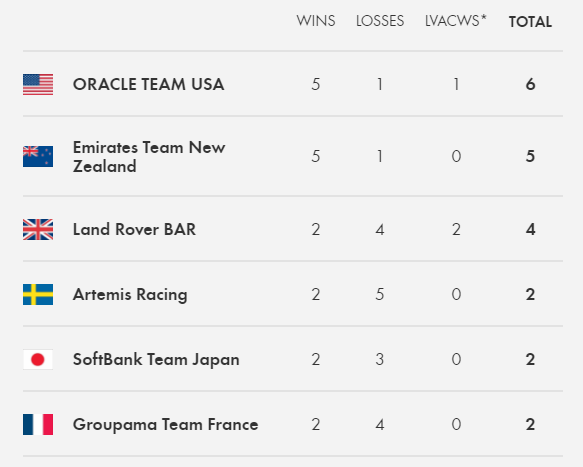Click SoftBank Team Japan losses value 3

380,360
